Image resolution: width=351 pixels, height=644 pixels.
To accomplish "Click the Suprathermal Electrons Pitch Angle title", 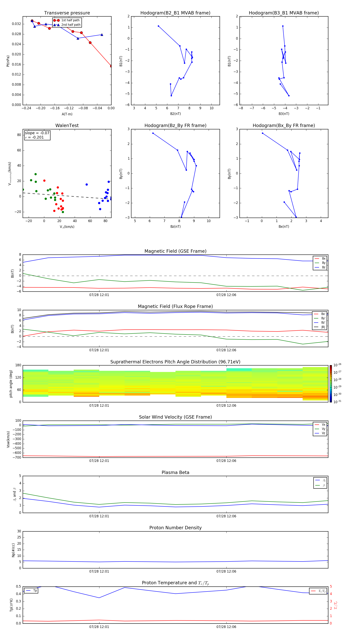I will 175,362.
